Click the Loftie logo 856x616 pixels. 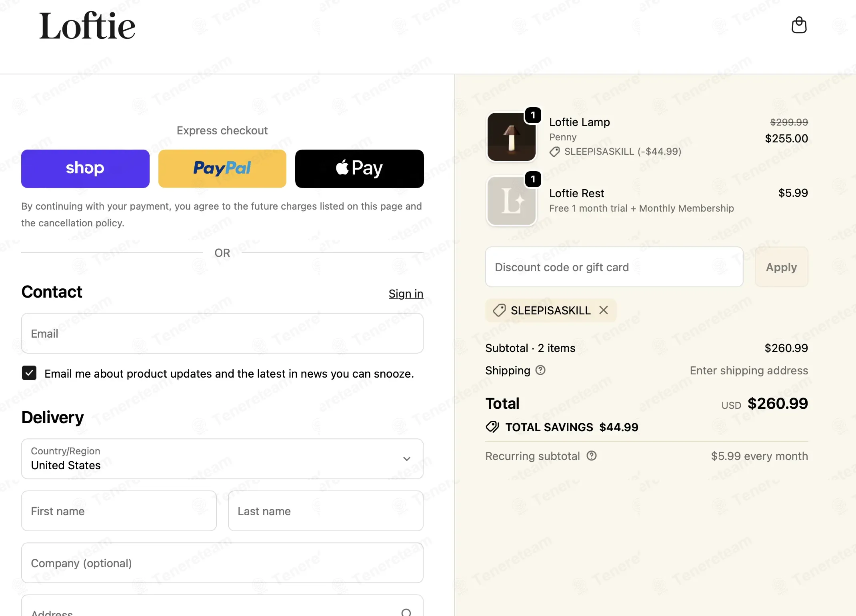[x=87, y=26]
